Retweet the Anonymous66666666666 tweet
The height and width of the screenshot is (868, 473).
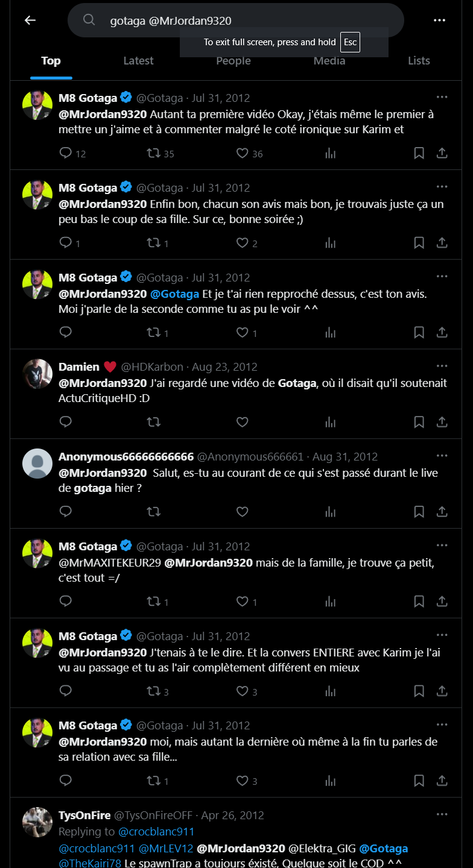click(154, 512)
